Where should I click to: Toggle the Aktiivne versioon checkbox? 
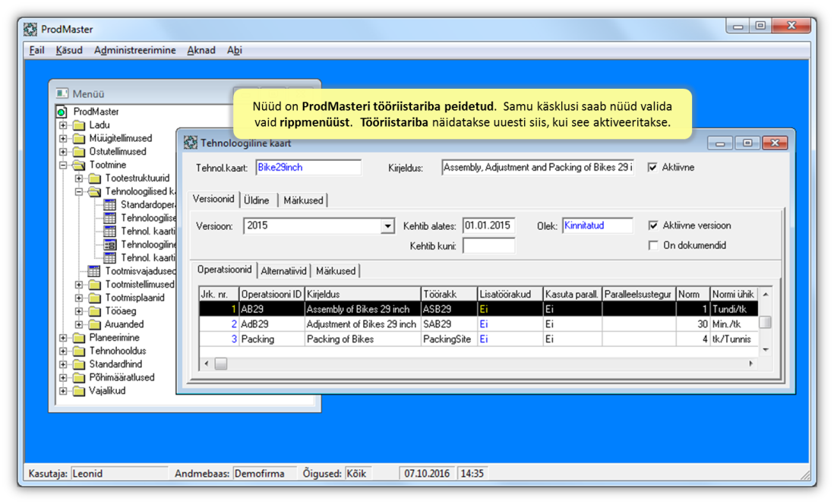point(653,225)
